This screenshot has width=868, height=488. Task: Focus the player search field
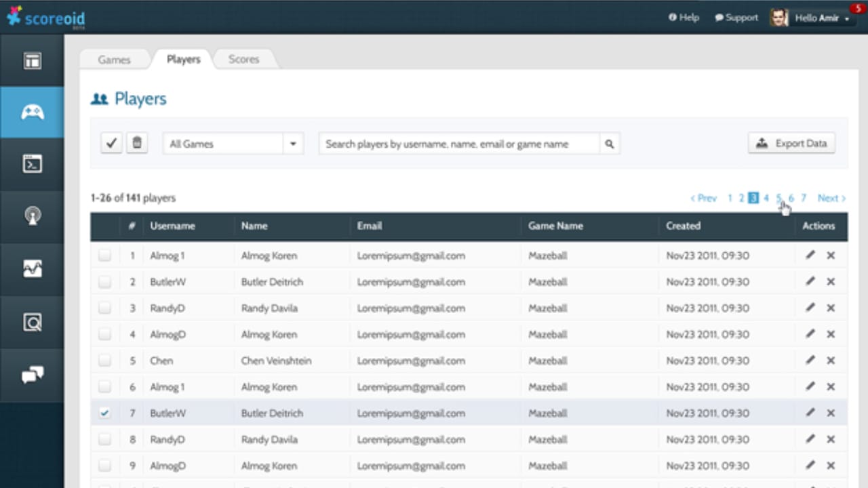pos(459,144)
